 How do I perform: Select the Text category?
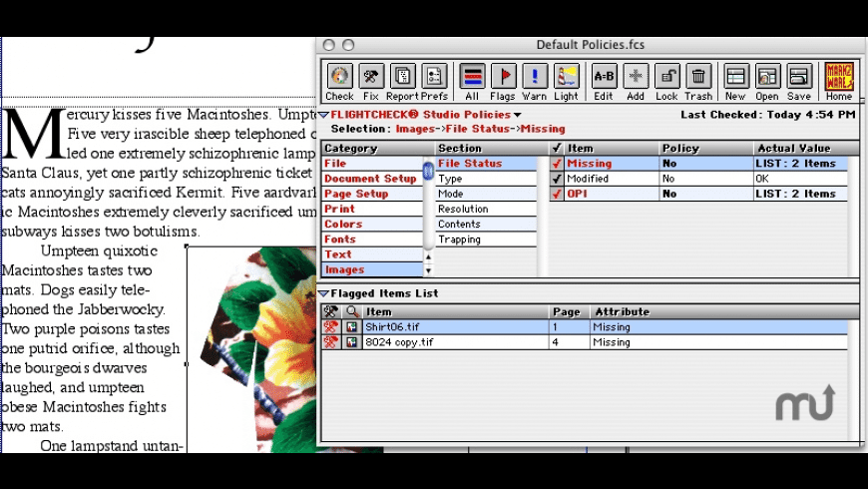pos(372,254)
